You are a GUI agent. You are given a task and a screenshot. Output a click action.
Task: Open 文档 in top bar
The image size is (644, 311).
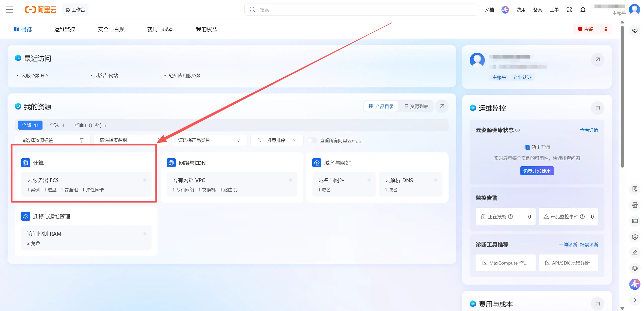[489, 10]
